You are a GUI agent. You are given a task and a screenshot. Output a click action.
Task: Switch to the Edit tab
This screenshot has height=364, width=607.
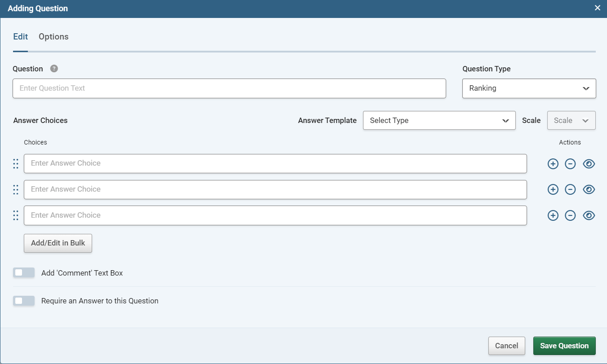point(21,37)
